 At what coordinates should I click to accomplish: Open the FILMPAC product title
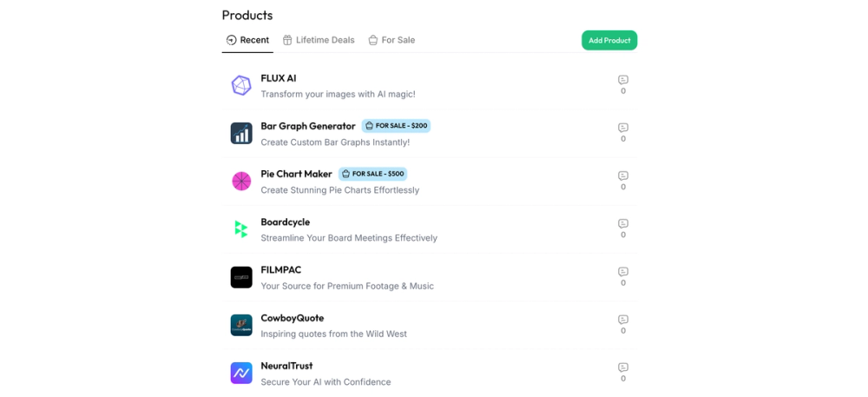click(281, 270)
